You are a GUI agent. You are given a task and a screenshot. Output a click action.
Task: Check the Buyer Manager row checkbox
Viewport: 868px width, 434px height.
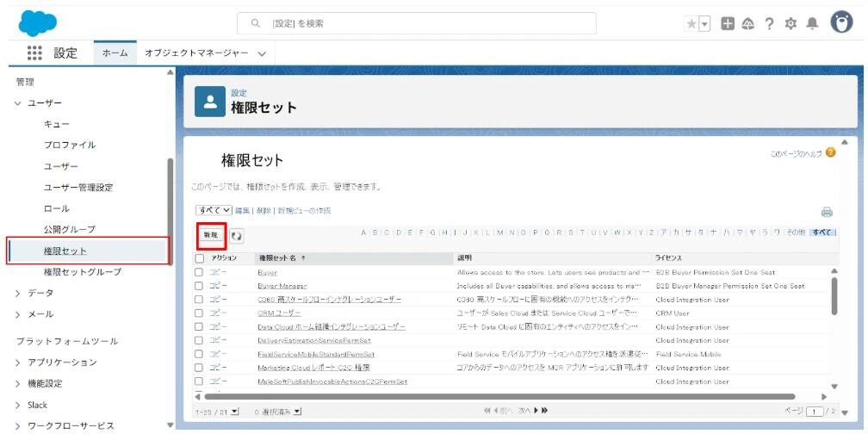[x=199, y=286]
